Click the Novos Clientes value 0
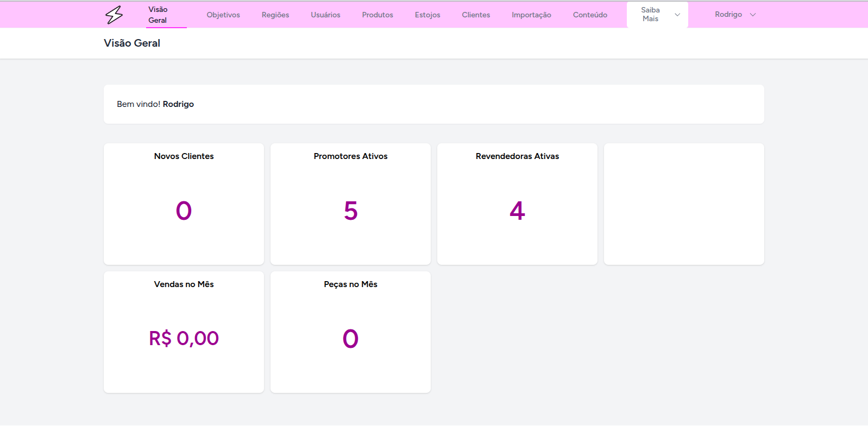Image resolution: width=868 pixels, height=426 pixels. 184,211
